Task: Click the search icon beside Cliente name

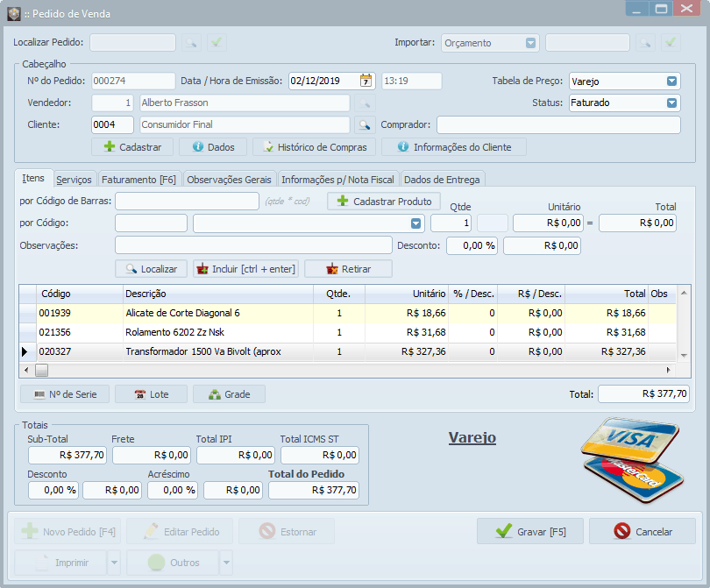Action: (x=365, y=125)
